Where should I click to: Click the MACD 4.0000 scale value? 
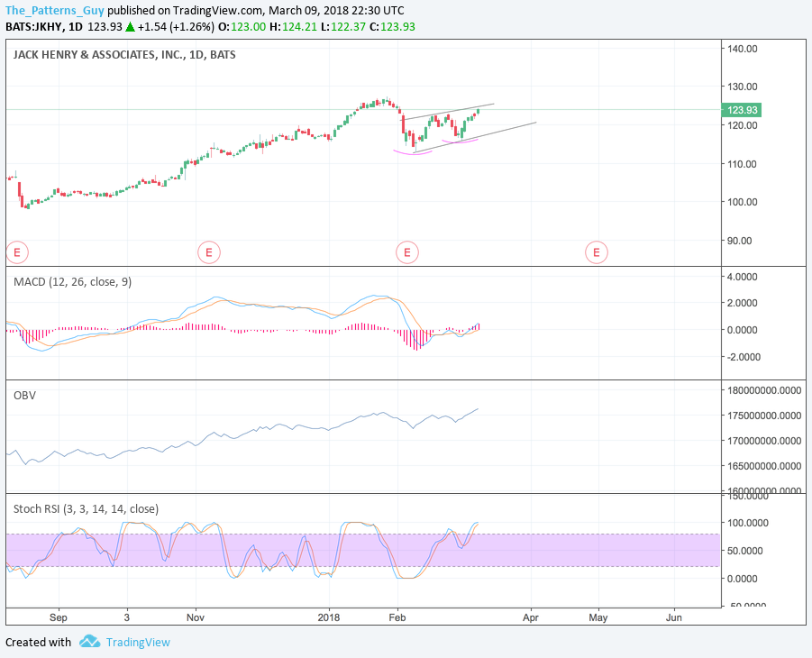click(x=742, y=277)
